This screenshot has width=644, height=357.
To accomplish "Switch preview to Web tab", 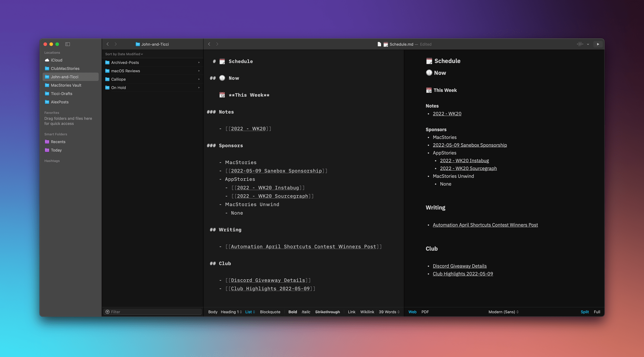I will [412, 312].
